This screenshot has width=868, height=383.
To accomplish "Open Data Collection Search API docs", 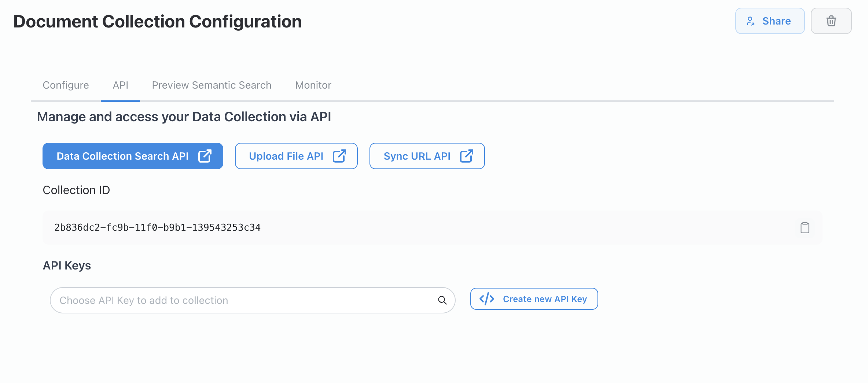I will pyautogui.click(x=122, y=156).
